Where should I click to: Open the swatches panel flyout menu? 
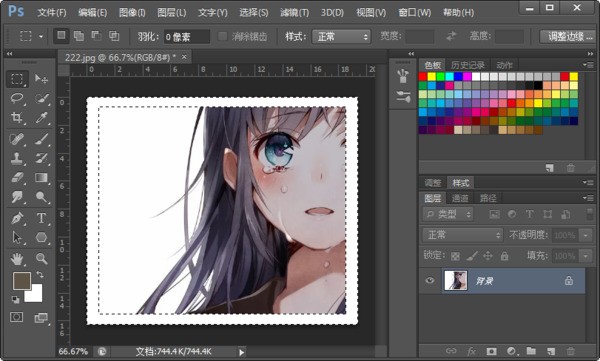tap(588, 65)
